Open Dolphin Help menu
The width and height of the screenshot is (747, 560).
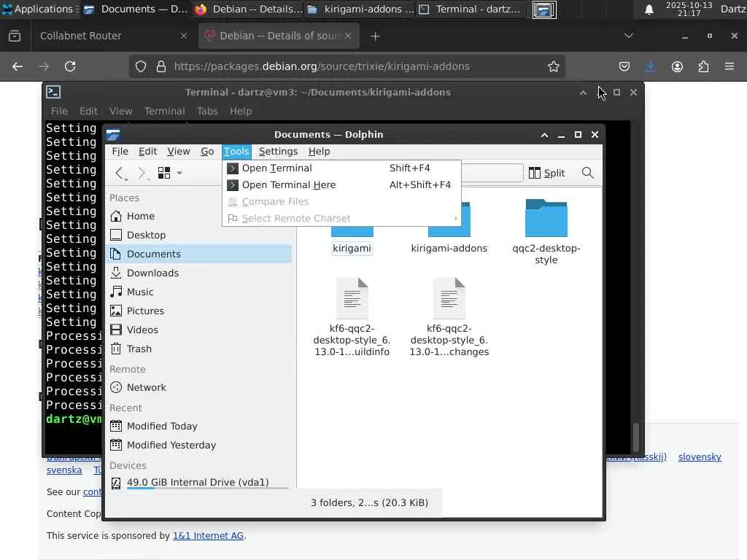pyautogui.click(x=320, y=152)
